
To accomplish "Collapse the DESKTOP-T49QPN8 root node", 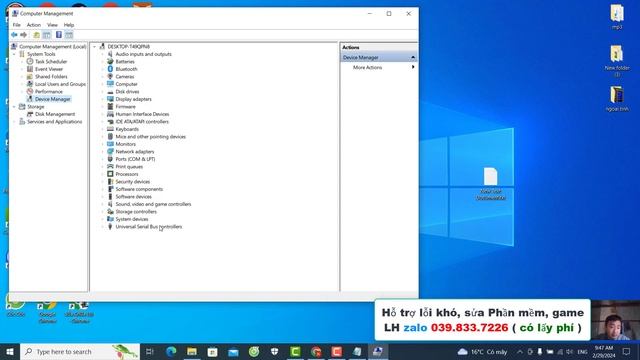I will coord(95,47).
